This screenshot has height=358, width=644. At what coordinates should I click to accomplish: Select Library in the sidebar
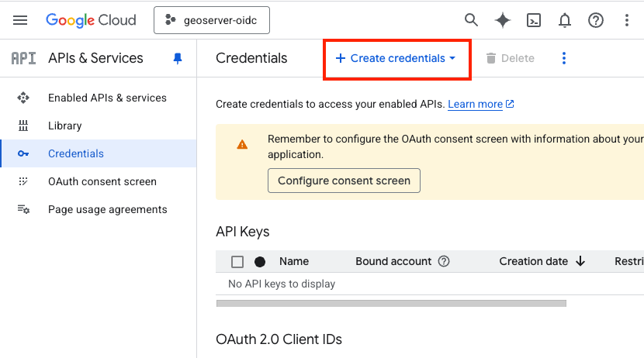(64, 126)
